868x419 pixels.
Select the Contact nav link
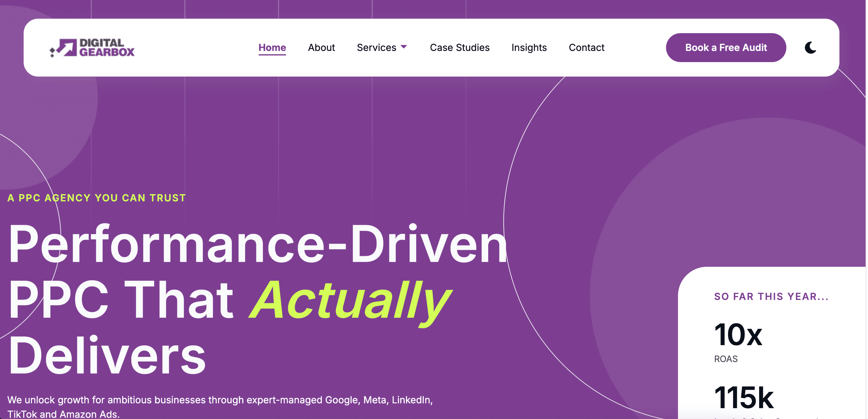click(x=586, y=48)
